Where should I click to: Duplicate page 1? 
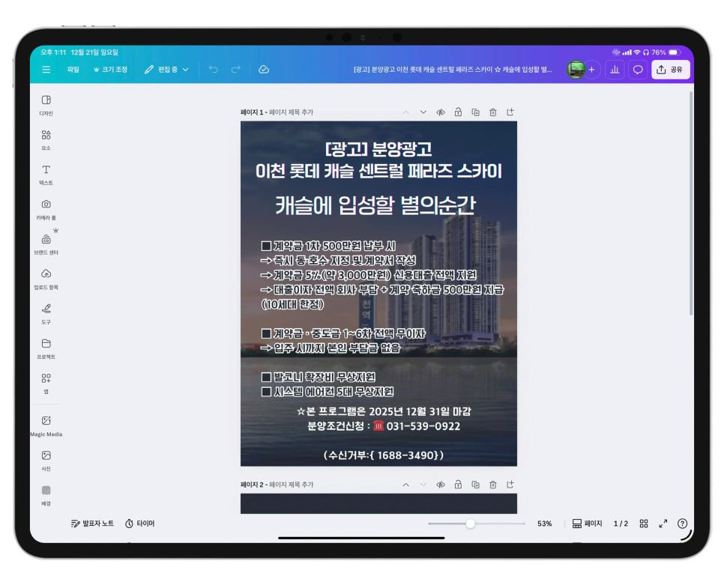(x=476, y=112)
